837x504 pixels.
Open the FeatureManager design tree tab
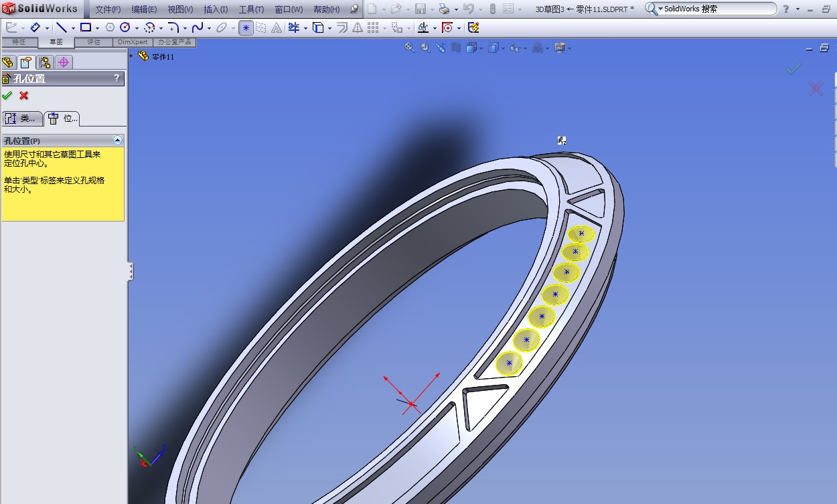coord(8,62)
